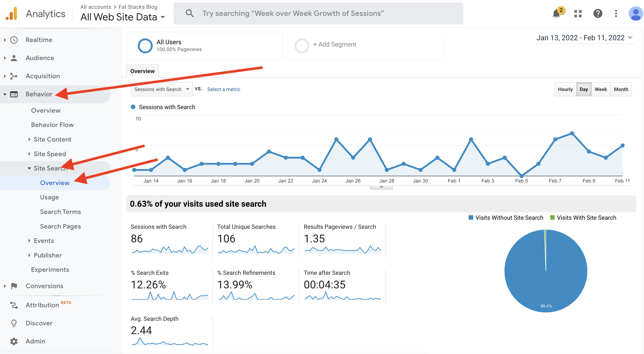Screen dimensions: 644x354
Task: Click the Total Unique Searches sparkline
Action: pyautogui.click(x=256, y=250)
